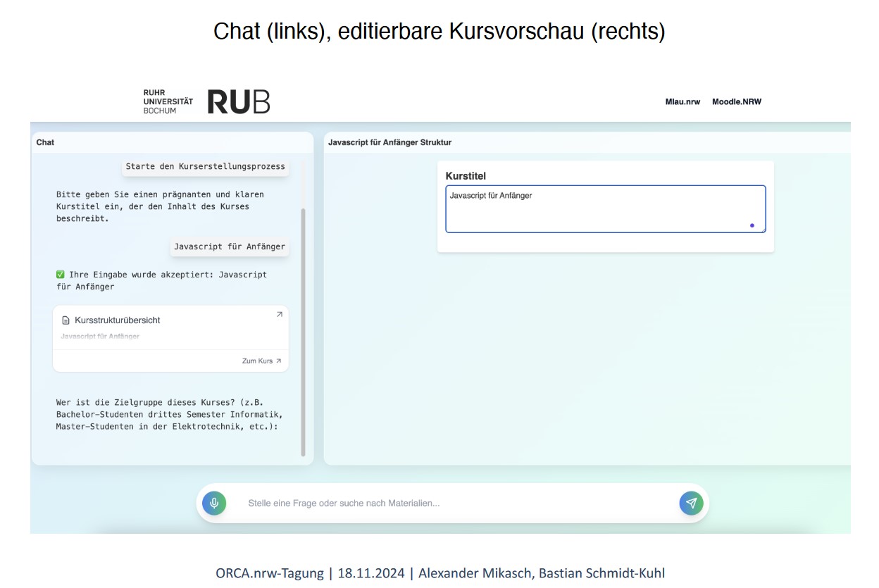Viewport: 879px width, 588px height.
Task: Click the chat panel vertical scrollbar
Action: click(304, 331)
